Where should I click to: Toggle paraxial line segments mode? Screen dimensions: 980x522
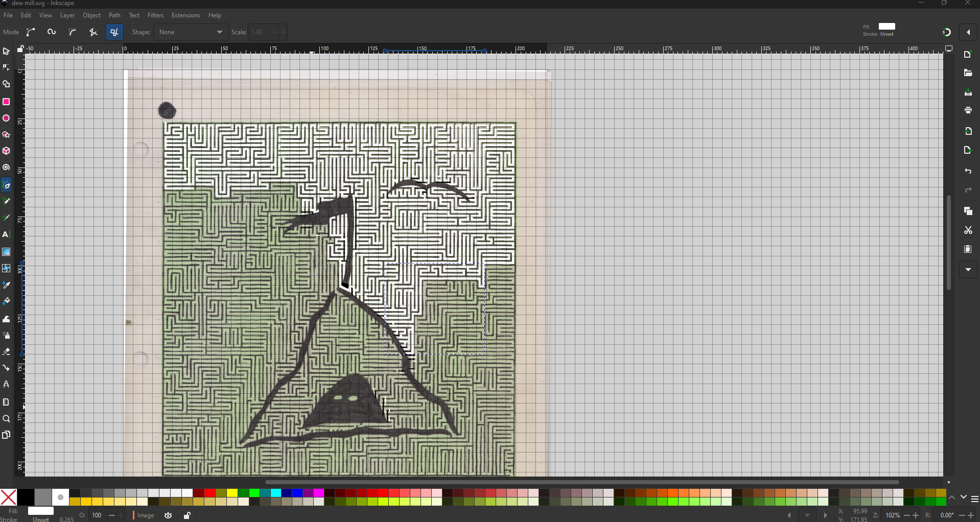(114, 32)
